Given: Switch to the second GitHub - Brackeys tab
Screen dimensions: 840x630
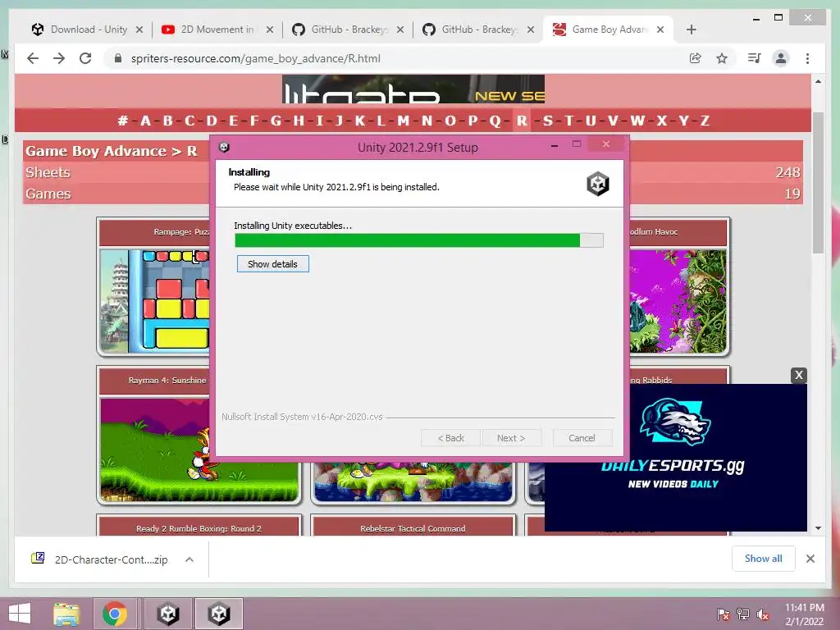Looking at the screenshot, I should tap(478, 30).
